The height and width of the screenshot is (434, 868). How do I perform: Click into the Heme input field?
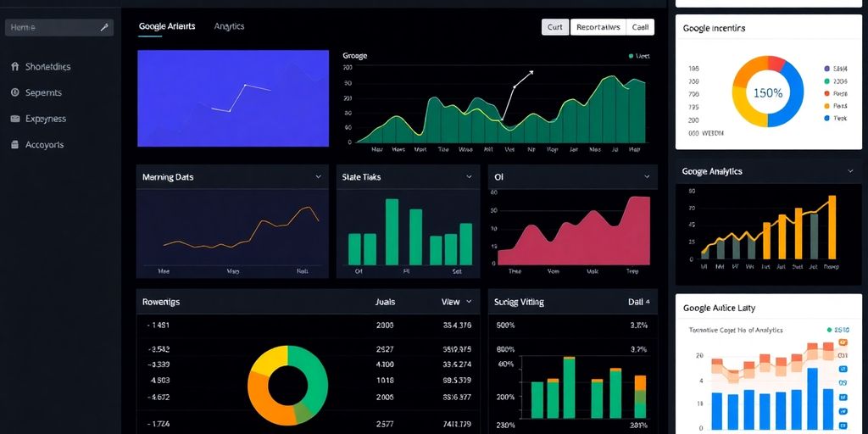(59, 27)
